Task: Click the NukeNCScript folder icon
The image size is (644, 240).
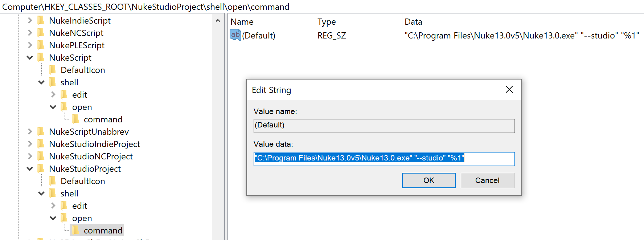Action: tap(41, 33)
